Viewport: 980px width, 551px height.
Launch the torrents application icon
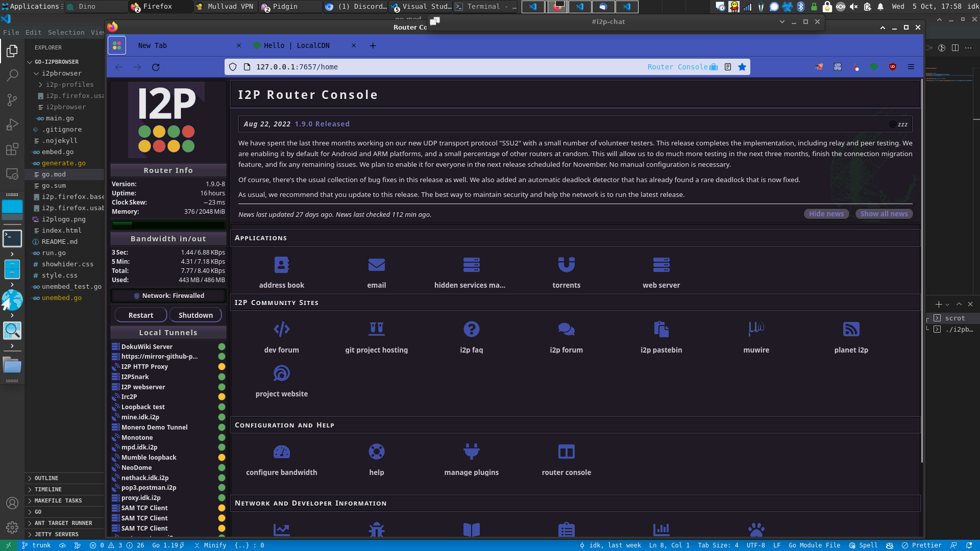[566, 265]
